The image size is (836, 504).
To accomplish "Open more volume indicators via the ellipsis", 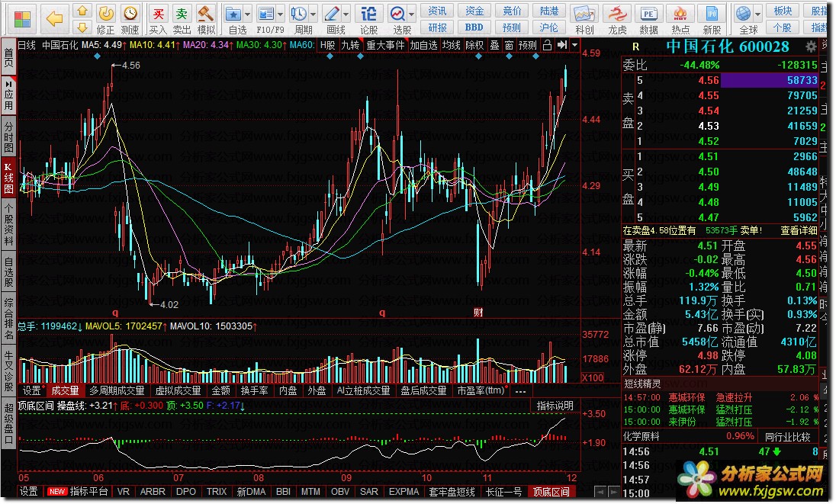I will coord(520,391).
